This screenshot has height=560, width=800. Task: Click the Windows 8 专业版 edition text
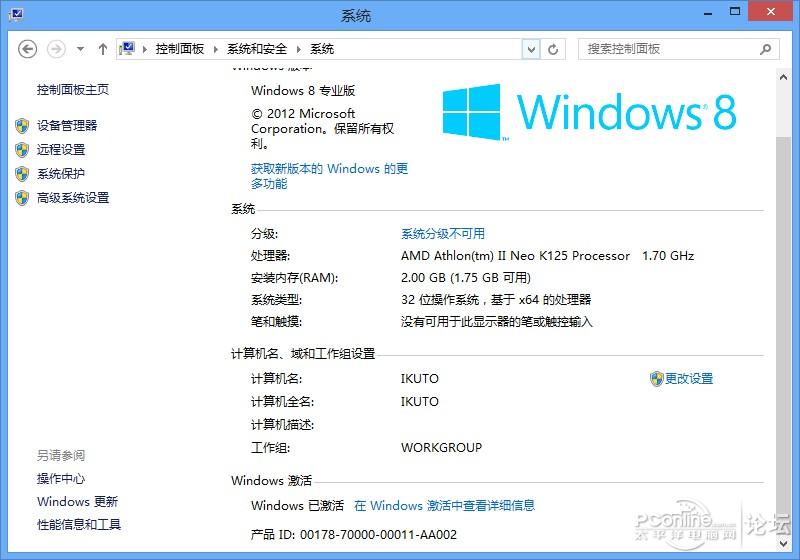303,91
